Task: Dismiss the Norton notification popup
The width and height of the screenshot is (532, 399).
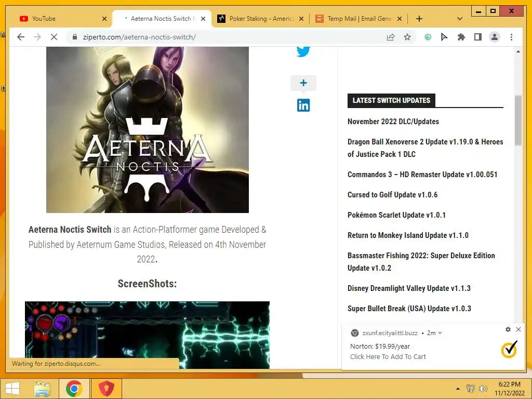Action: pyautogui.click(x=518, y=329)
